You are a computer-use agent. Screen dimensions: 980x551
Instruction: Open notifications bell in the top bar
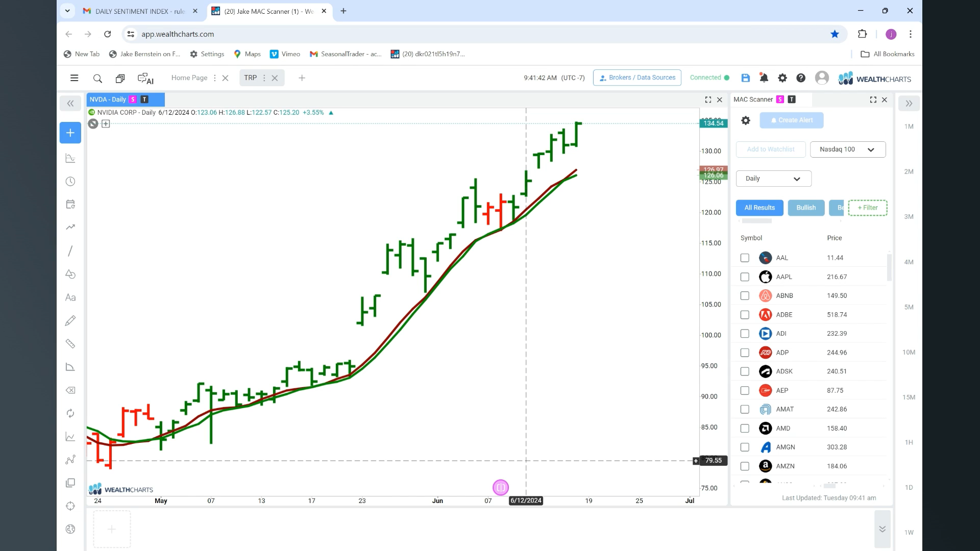764,78
